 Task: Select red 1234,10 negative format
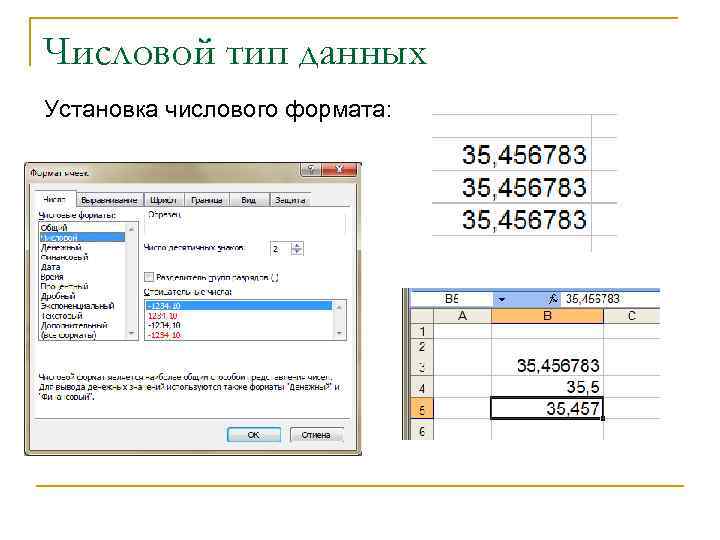(x=238, y=316)
